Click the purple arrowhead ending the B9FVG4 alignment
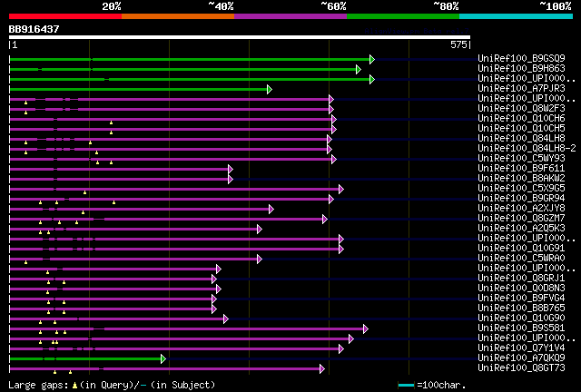 tap(214, 299)
